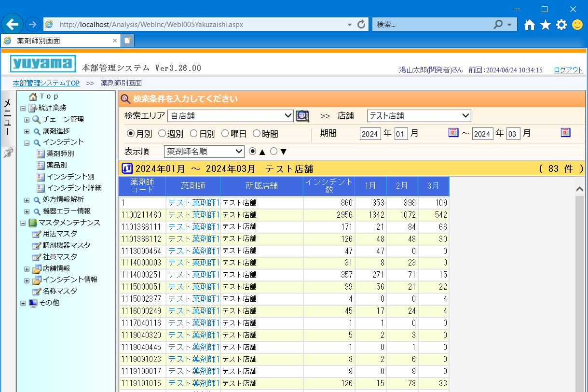The width and height of the screenshot is (588, 392).
Task: Click incident count cell 2956
Action: point(329,214)
